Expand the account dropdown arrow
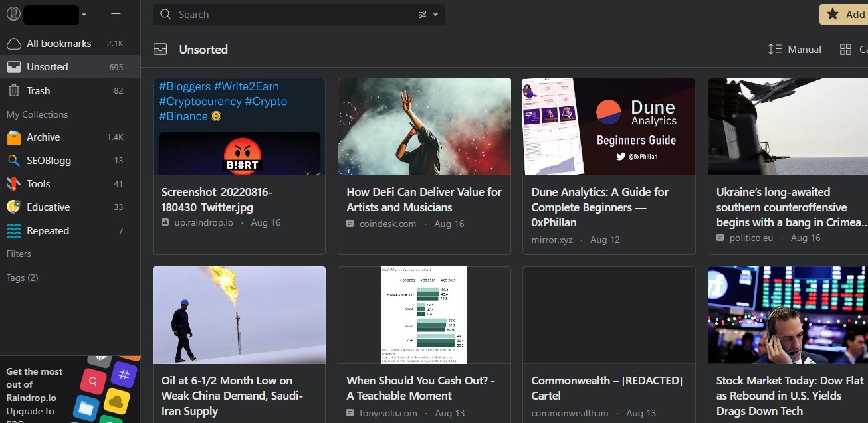Image resolution: width=868 pixels, height=423 pixels. point(84,15)
